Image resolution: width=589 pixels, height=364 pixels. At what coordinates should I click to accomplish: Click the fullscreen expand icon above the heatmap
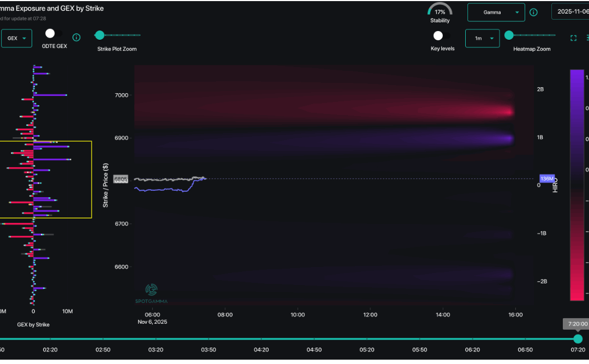pos(573,38)
